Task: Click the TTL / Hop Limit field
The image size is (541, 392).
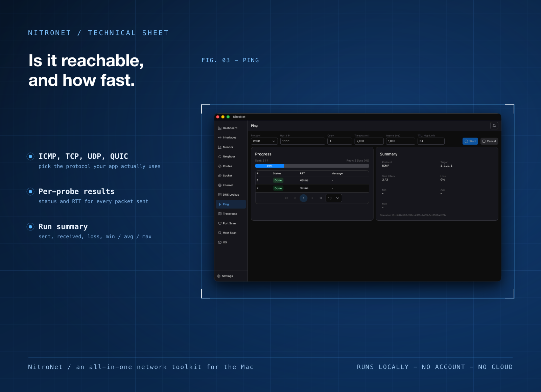Action: pos(431,141)
